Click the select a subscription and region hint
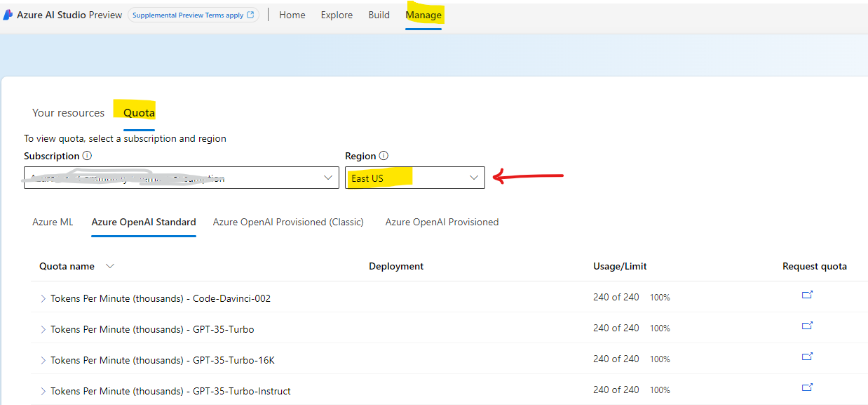 pos(125,138)
